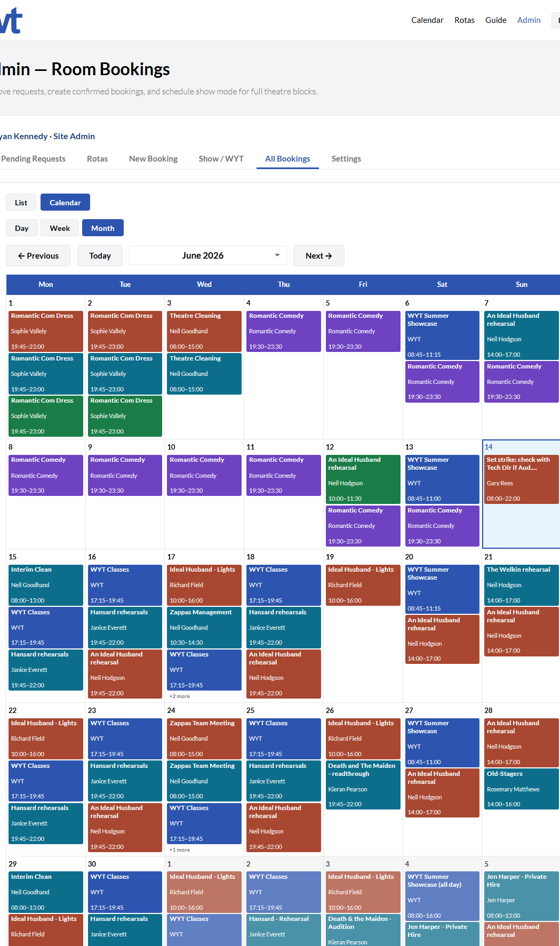
Task: Switch to List view
Action: click(21, 202)
